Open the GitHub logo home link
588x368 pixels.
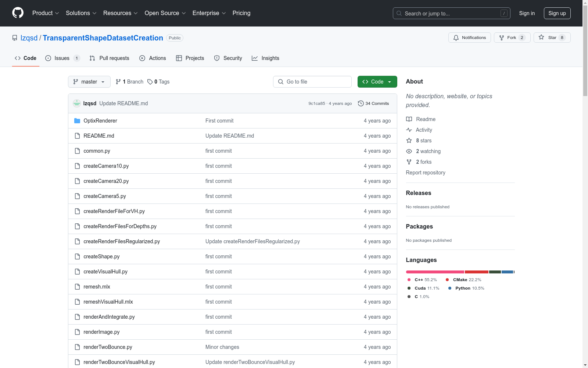18,13
